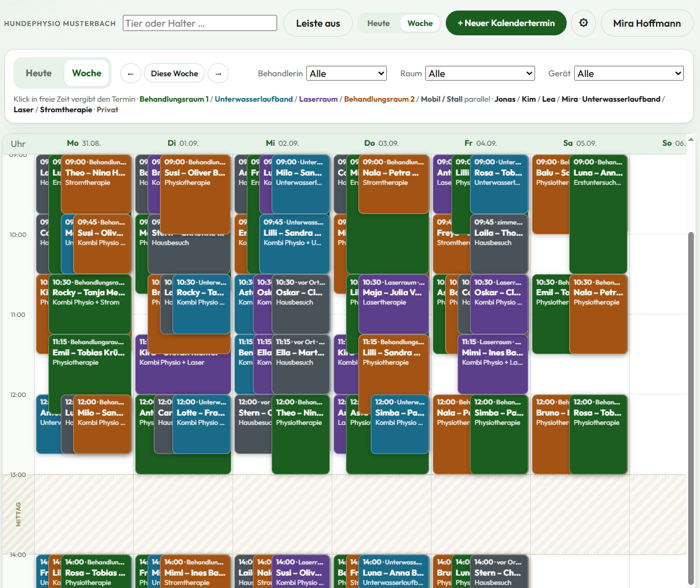The width and height of the screenshot is (700, 588).
Task: Click the 'Mo 31.08.' day header
Action: point(84,143)
